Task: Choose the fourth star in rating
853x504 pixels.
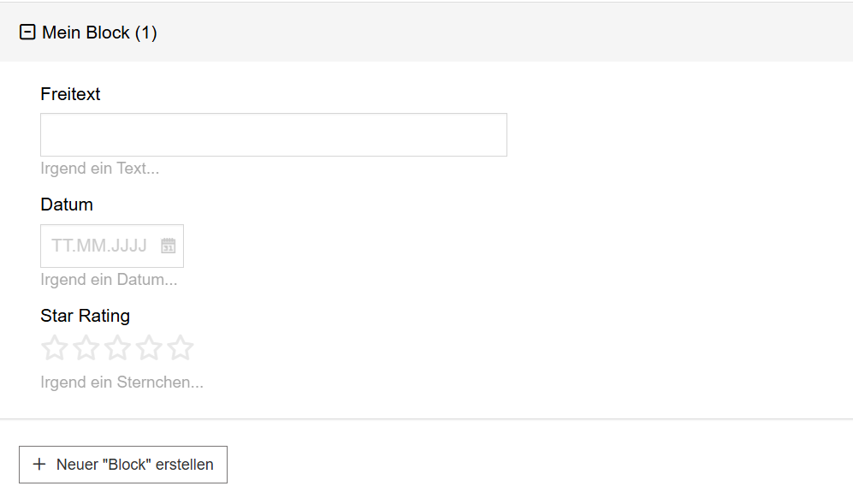Action: point(149,348)
